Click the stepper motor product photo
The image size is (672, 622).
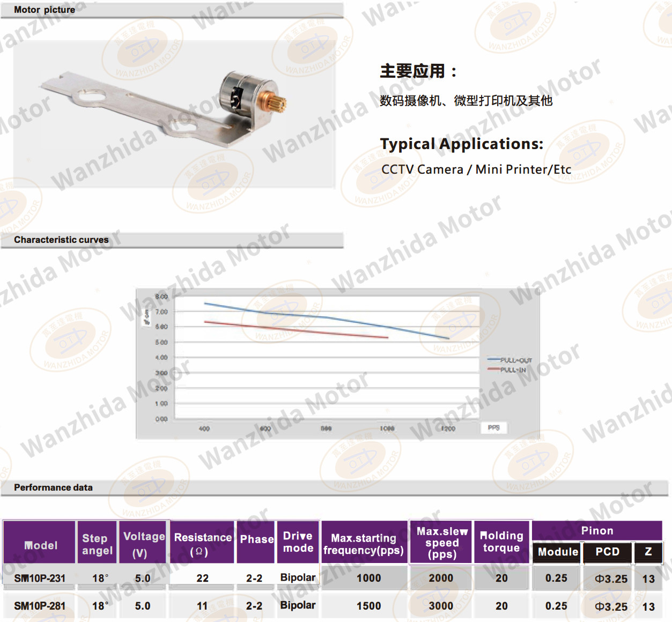point(174,114)
